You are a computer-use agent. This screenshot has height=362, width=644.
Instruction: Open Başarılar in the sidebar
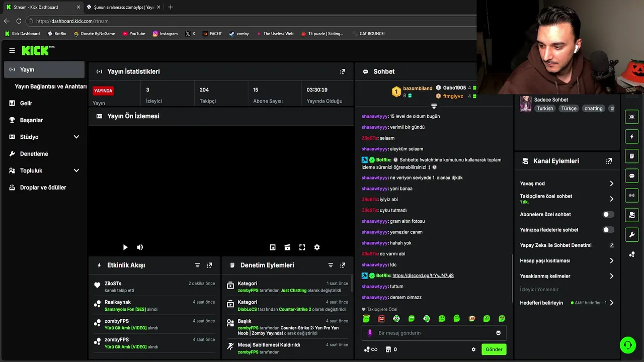tap(44, 120)
